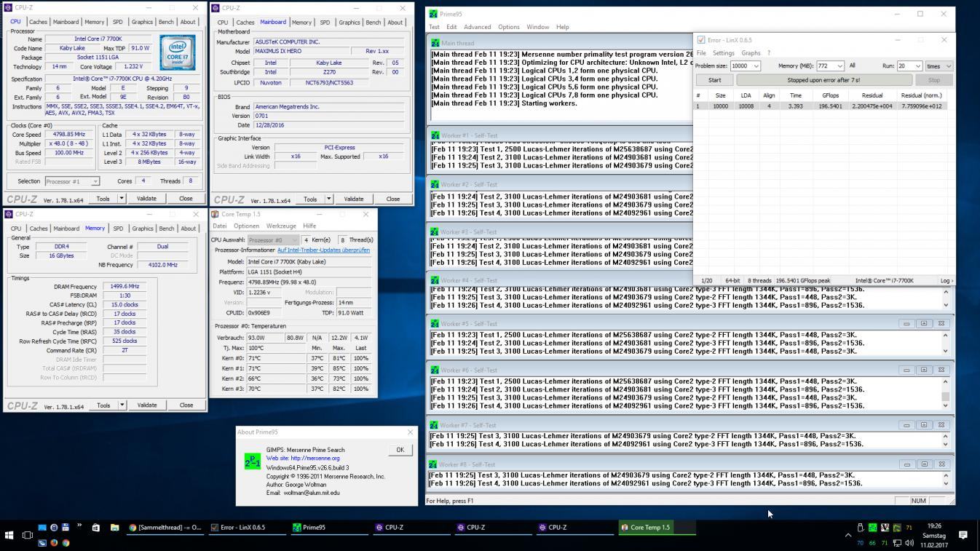The height and width of the screenshot is (551, 980).
Task: Launch Chrome from the quick launch area
Action: (x=66, y=542)
